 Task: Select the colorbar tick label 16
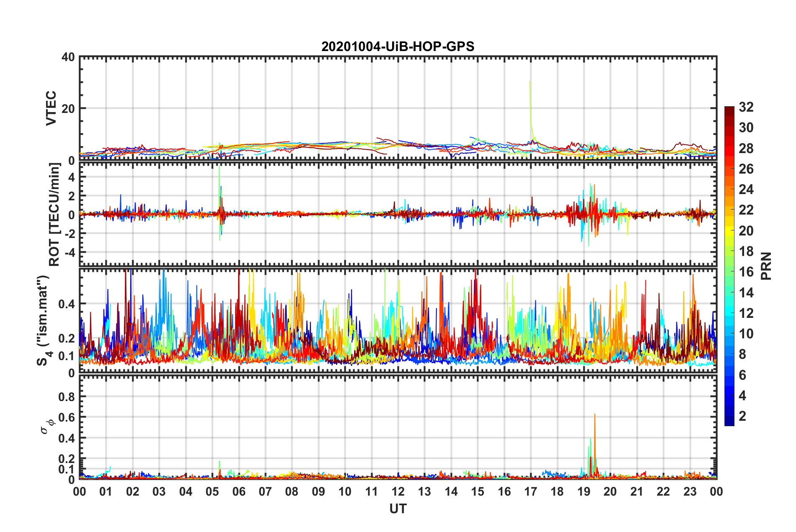[x=746, y=272]
